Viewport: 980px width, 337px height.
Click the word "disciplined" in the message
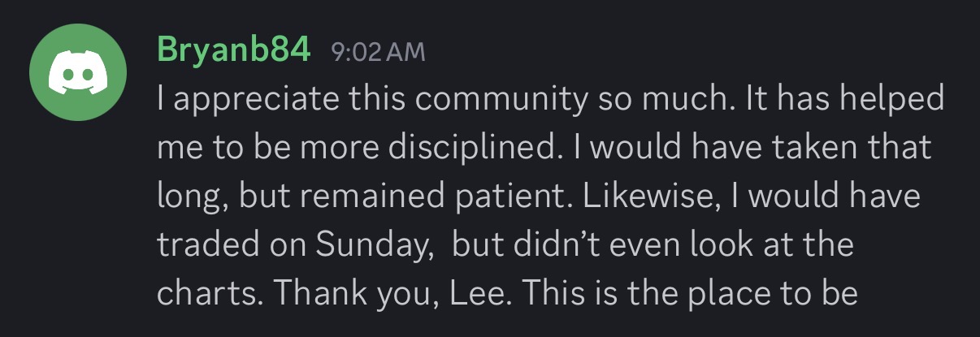(x=455, y=149)
